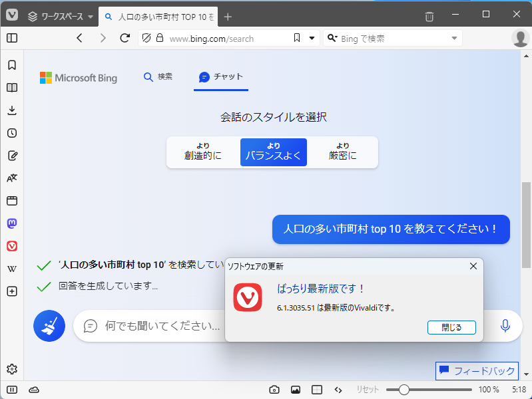Click the Bing search field

coord(394,39)
